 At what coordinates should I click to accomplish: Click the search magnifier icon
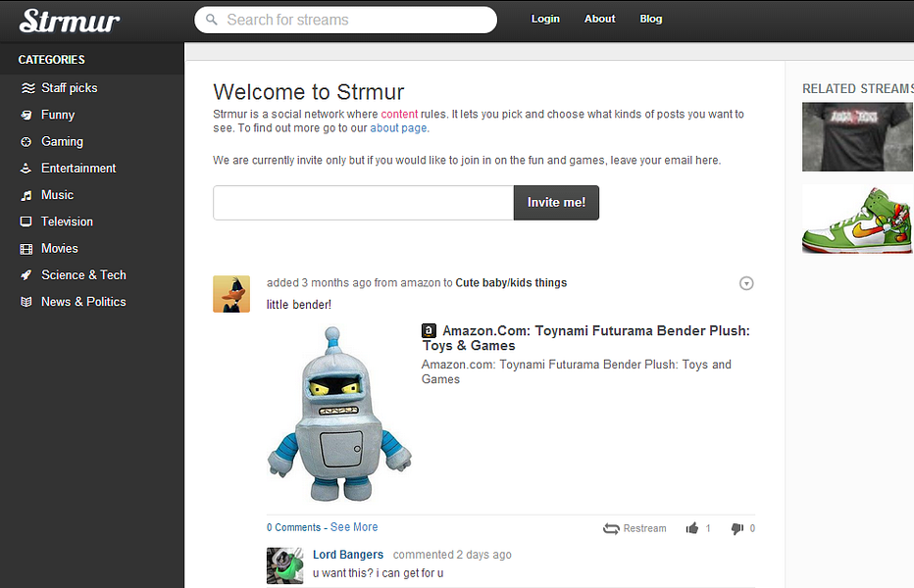(x=212, y=20)
